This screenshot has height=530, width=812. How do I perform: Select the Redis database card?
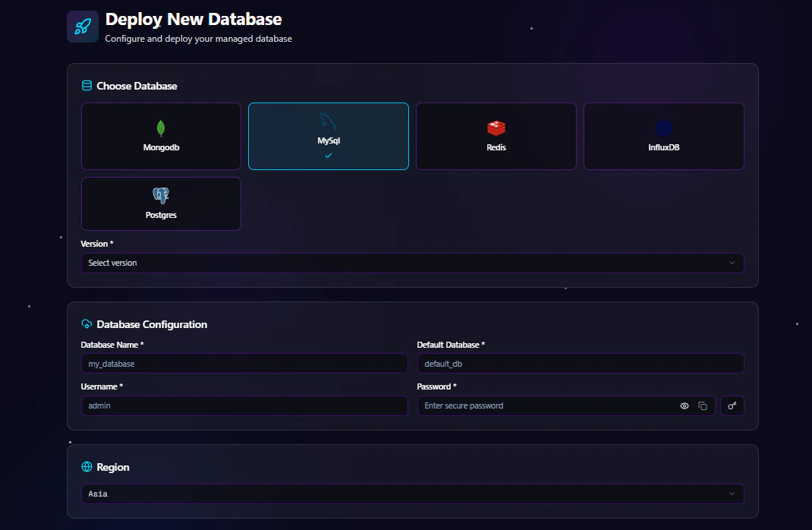pos(496,136)
